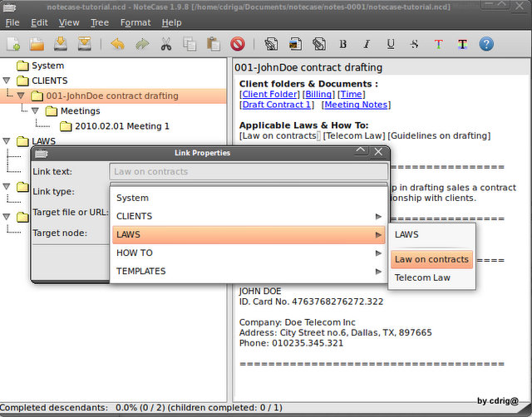Follow the Client Folder link
The image size is (532, 417).
pos(269,94)
